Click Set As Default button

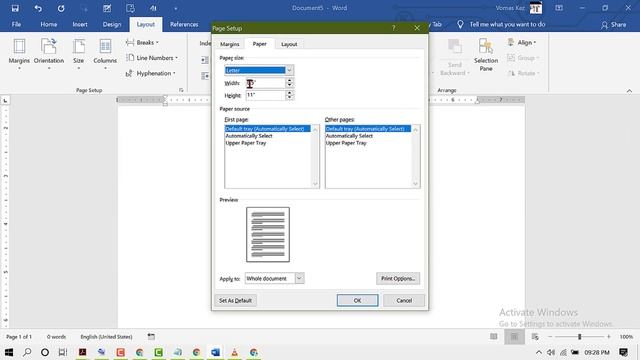pos(236,300)
